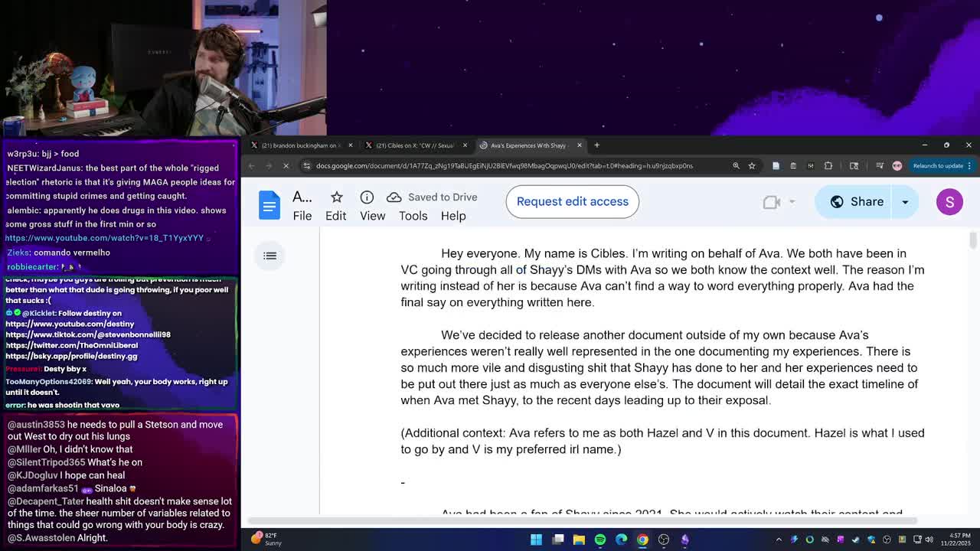
Task: Click the Google Docs home logo
Action: (x=269, y=205)
